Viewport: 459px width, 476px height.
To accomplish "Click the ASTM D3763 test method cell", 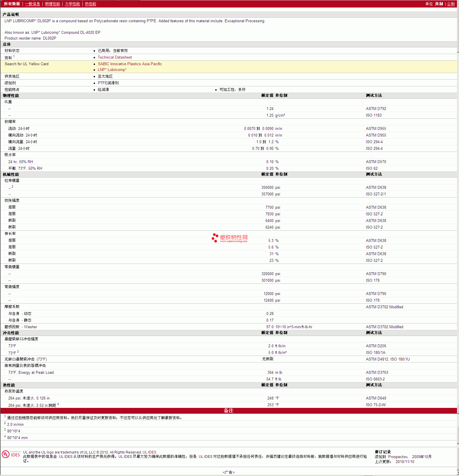I will [x=377, y=373].
